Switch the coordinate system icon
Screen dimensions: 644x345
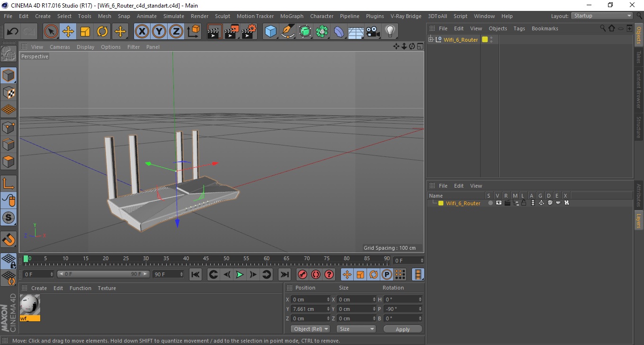(193, 32)
